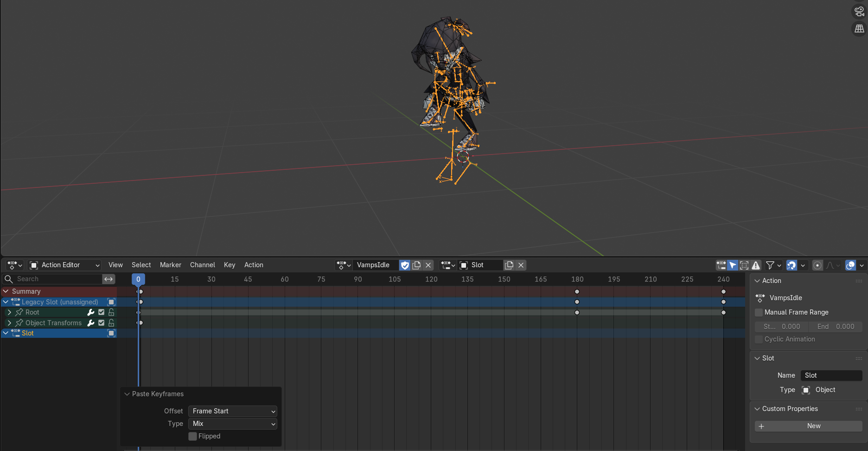868x451 pixels.
Task: Open the Channel menu
Action: (x=202, y=265)
